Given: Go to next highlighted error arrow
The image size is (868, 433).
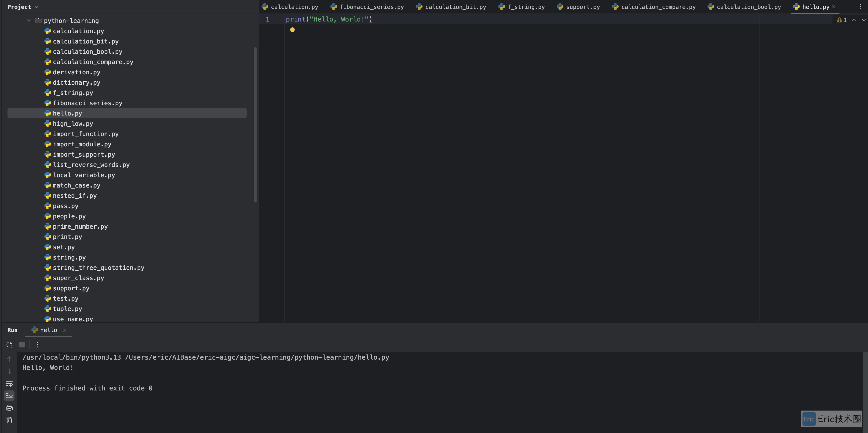Looking at the screenshot, I should [x=864, y=20].
